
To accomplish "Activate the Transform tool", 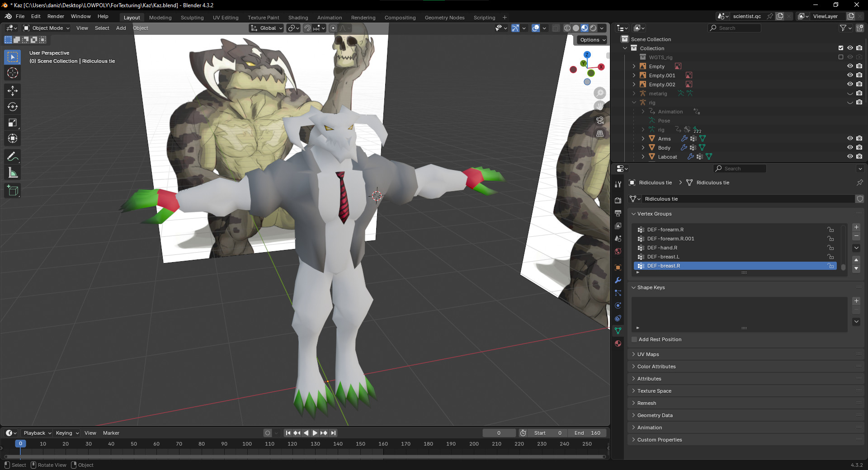I will tap(13, 138).
